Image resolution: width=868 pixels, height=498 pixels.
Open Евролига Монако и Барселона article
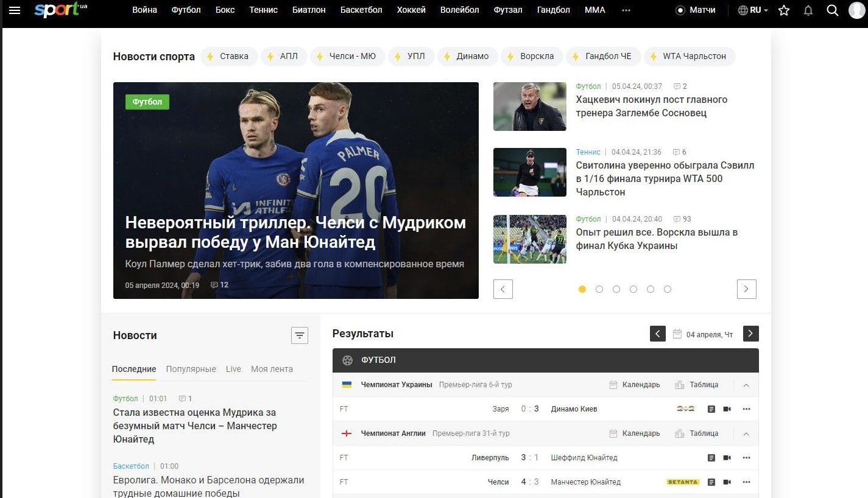coord(208,486)
